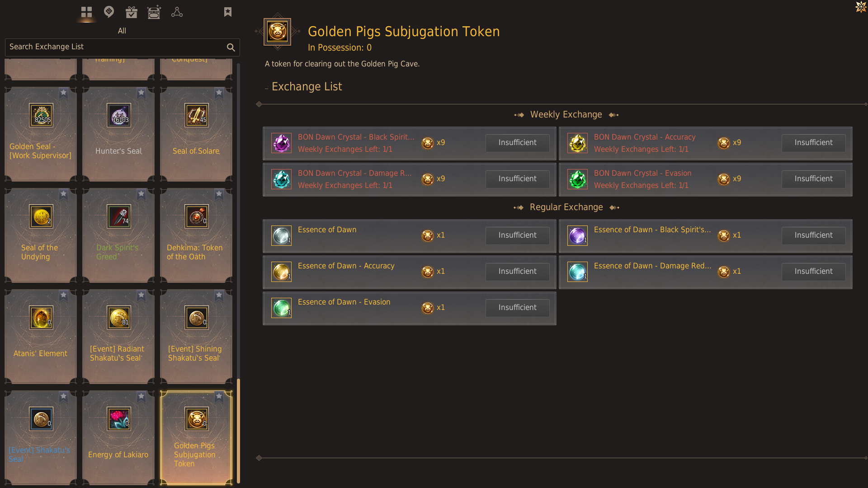Open the bookmark tab icon
Image resolution: width=868 pixels, height=488 pixels.
[x=228, y=12]
